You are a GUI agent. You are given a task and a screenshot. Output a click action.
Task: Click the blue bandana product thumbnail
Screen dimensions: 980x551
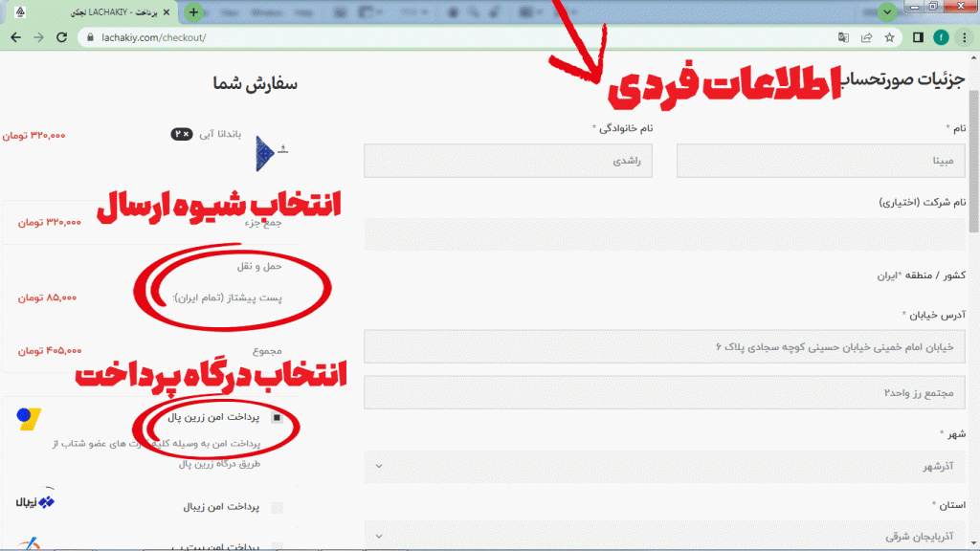pyautogui.click(x=265, y=151)
